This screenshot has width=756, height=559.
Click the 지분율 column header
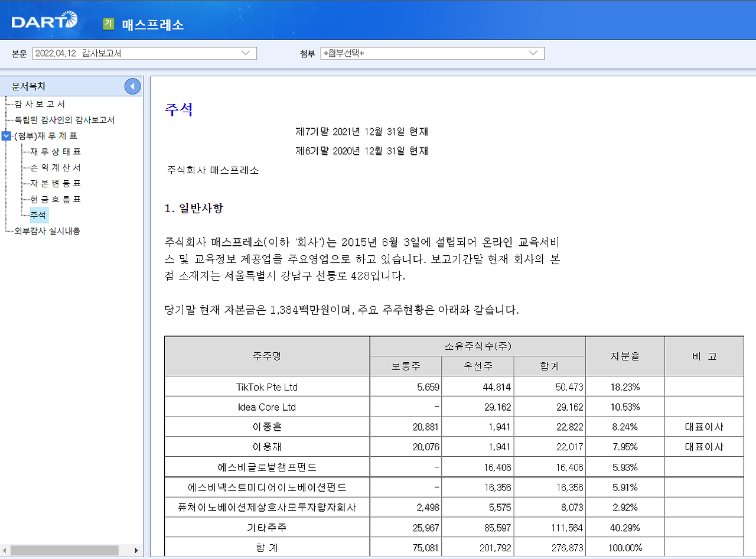click(x=625, y=356)
